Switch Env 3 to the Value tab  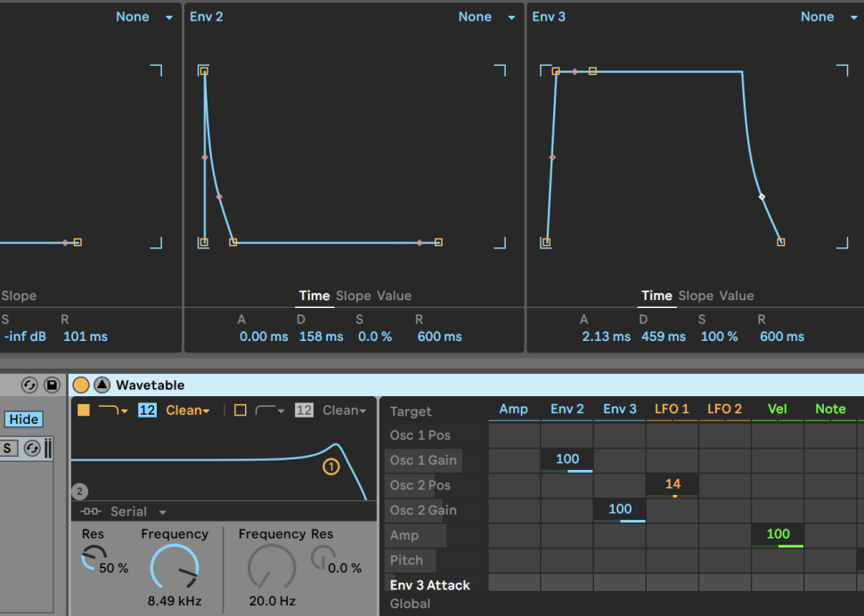(x=736, y=296)
